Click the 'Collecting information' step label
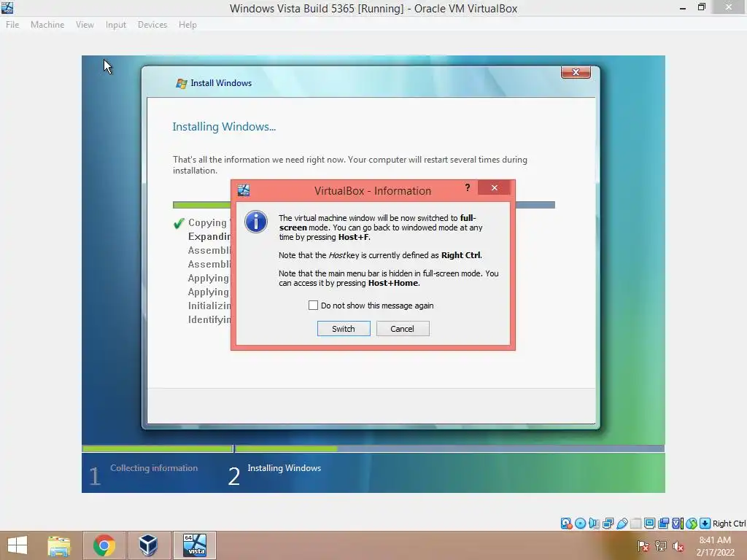747x560 pixels. pos(154,468)
